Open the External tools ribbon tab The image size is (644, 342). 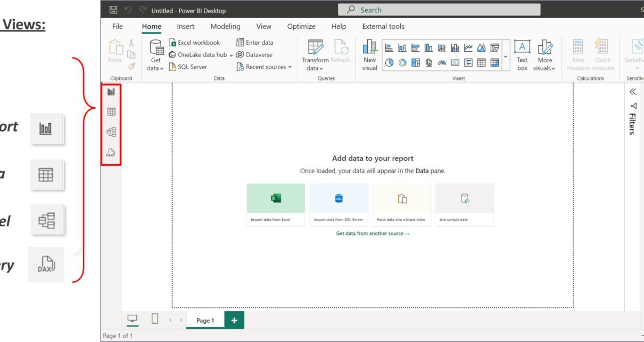(383, 26)
